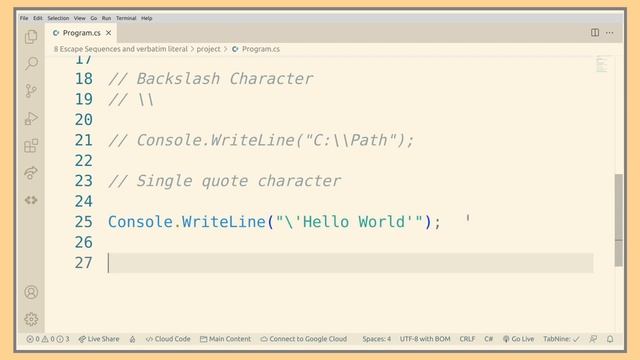The height and width of the screenshot is (360, 640).
Task: Open the Go menu
Action: point(93,18)
